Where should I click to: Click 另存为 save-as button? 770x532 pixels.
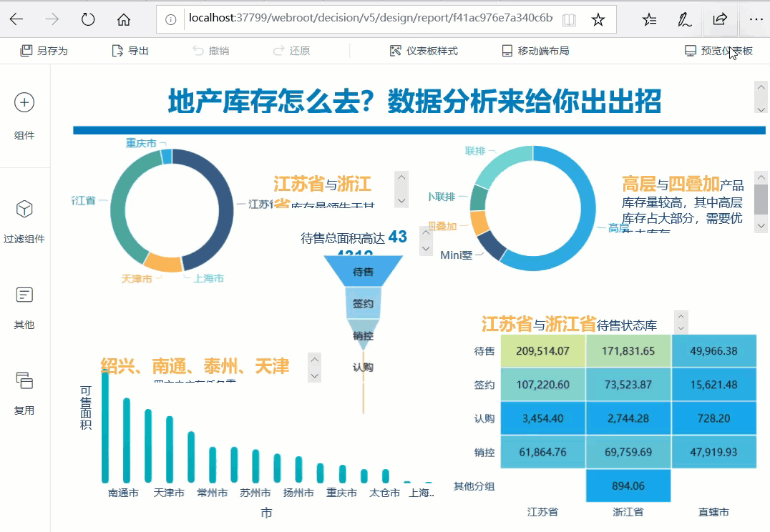tap(44, 51)
